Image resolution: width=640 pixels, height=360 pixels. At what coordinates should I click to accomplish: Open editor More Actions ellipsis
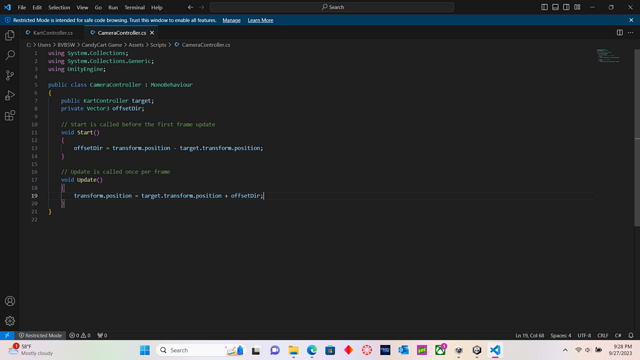[631, 33]
